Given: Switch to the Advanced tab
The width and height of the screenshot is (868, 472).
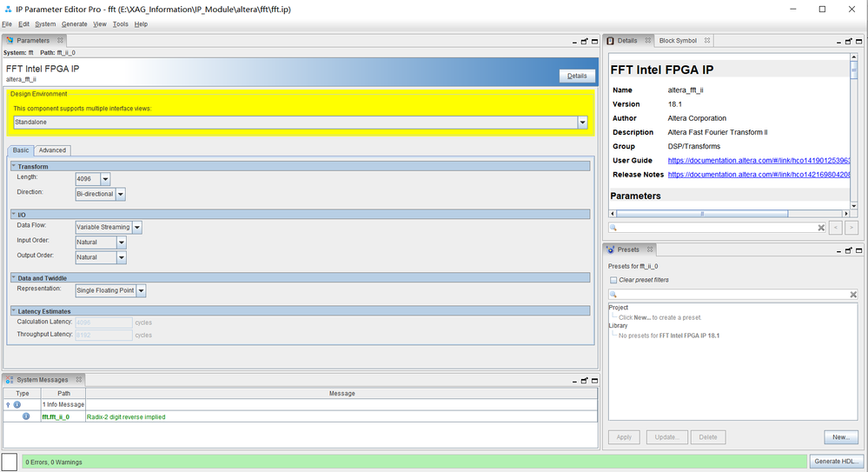Looking at the screenshot, I should 52,150.
